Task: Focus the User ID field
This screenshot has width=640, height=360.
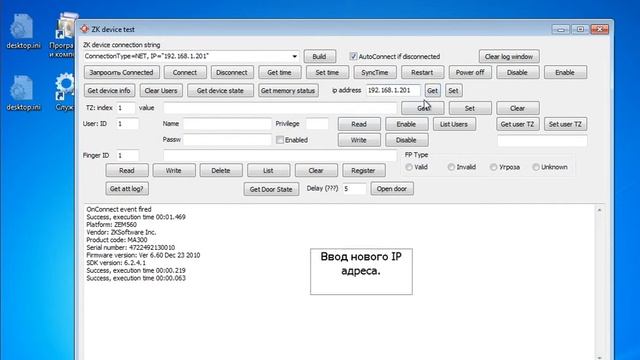Action: click(x=127, y=124)
